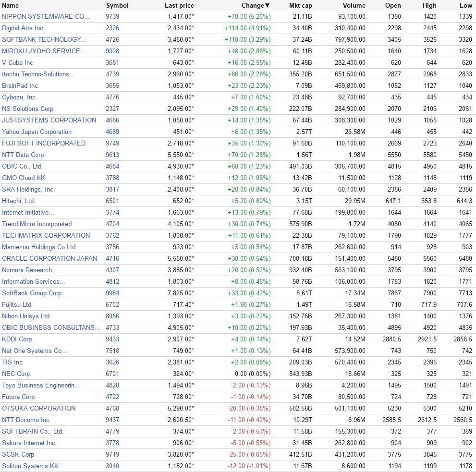This screenshot has height=472, width=476.
Task: Click ticker symbol 3040
Action: [112, 466]
